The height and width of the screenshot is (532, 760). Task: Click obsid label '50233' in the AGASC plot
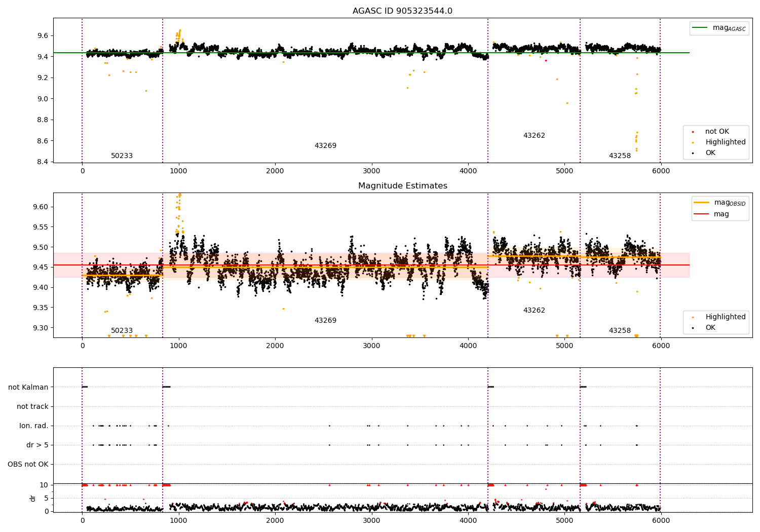point(122,156)
